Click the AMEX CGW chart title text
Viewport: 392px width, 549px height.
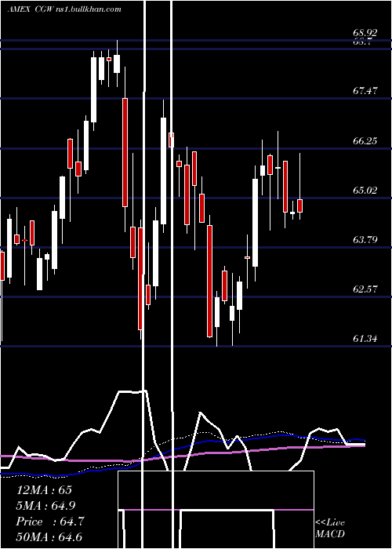click(x=64, y=9)
